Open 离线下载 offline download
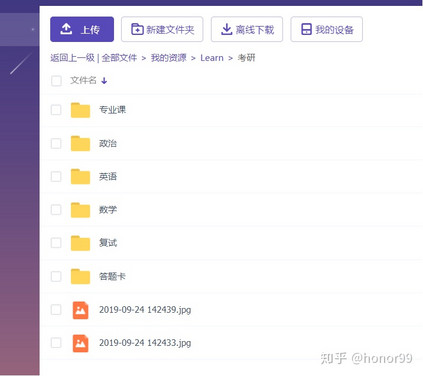The image size is (423, 376). [247, 29]
